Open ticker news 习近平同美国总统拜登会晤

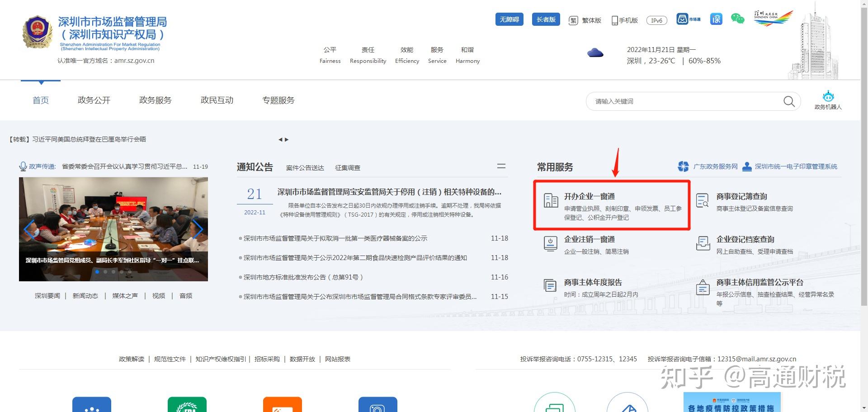tap(78, 139)
